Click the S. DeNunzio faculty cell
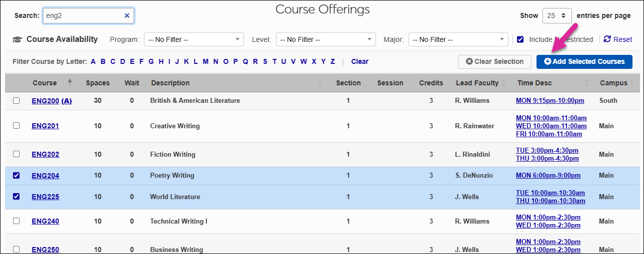Image resolution: width=644 pixels, height=254 pixels. click(x=475, y=175)
